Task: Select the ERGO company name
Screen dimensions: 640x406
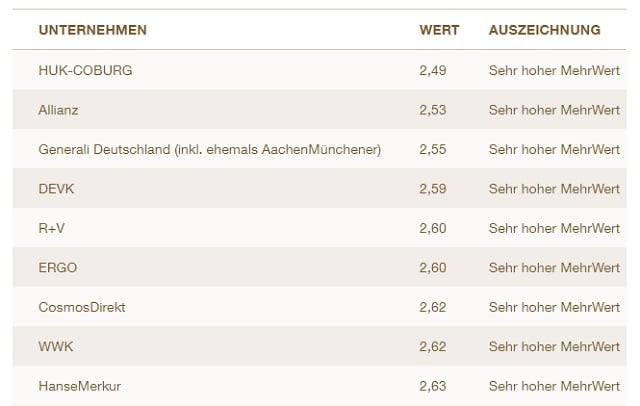Action: coord(57,268)
